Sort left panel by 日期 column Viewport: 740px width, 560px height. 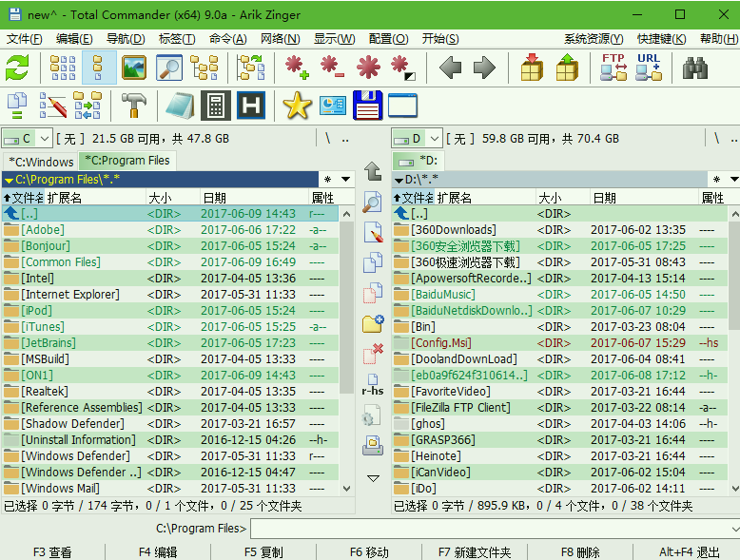tap(254, 198)
